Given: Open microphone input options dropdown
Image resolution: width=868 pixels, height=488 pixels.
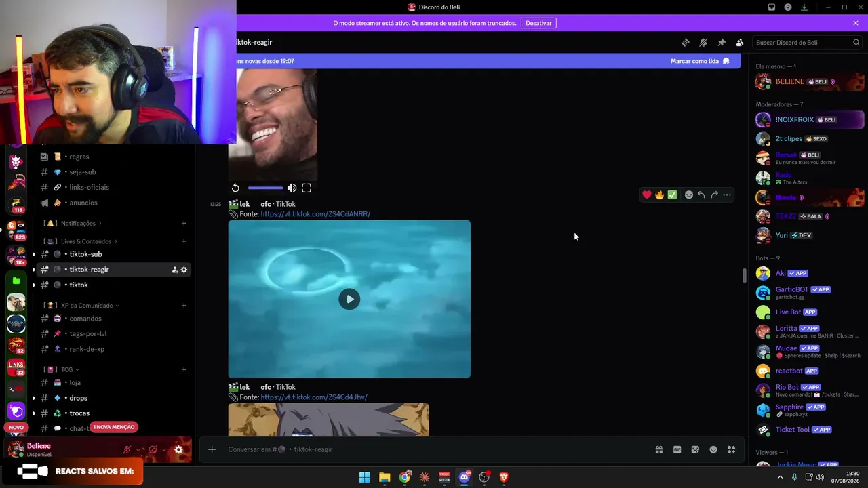Looking at the screenshot, I should click(140, 449).
